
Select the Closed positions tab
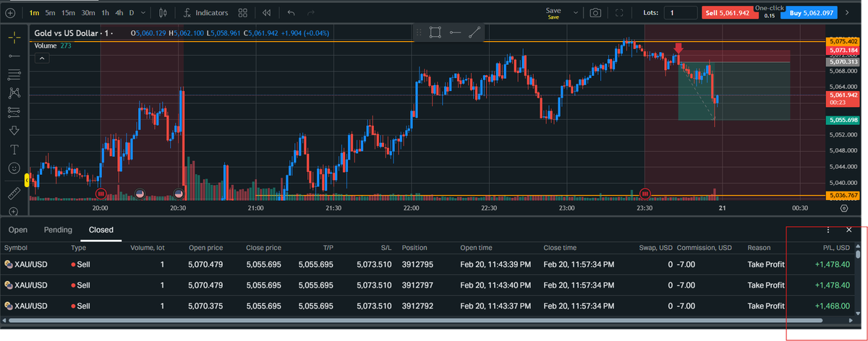[x=101, y=230]
